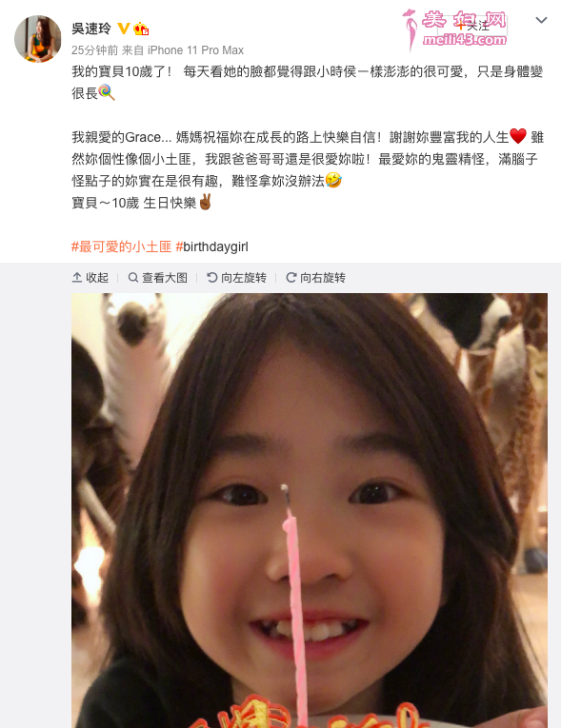561x728 pixels.
Task: Expand the post options chevron
Action: click(x=541, y=20)
